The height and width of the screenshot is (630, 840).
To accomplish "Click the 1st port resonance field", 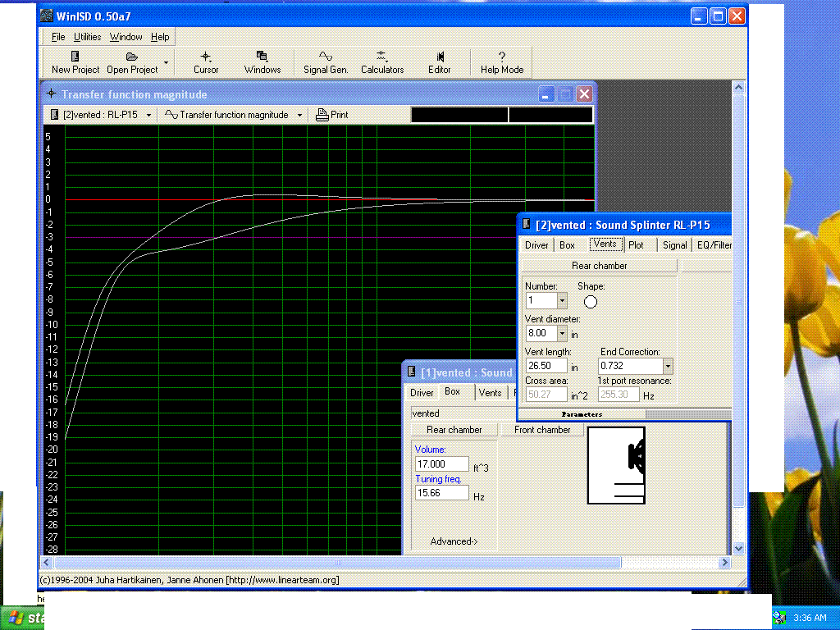I will click(x=619, y=395).
